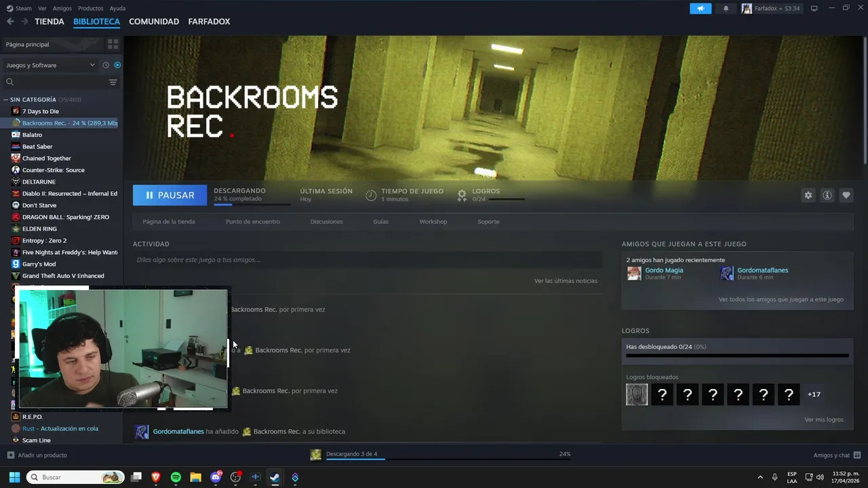
Task: Click the Windows taskbar Buscar box
Action: [x=75, y=477]
